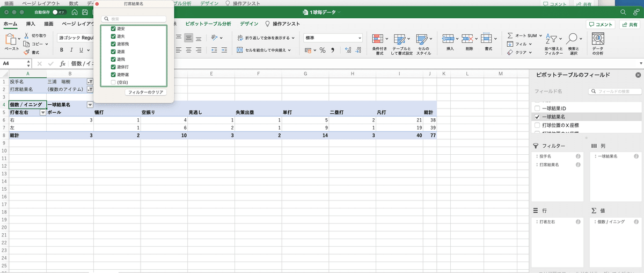Screen dimensions: 644x273
Task: Click the search icon in title bar
Action: point(624,12)
